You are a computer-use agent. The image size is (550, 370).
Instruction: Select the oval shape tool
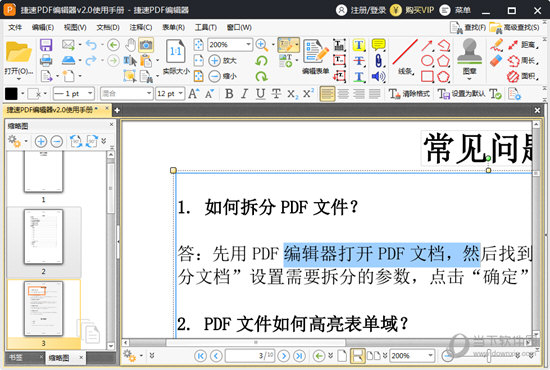[427, 60]
